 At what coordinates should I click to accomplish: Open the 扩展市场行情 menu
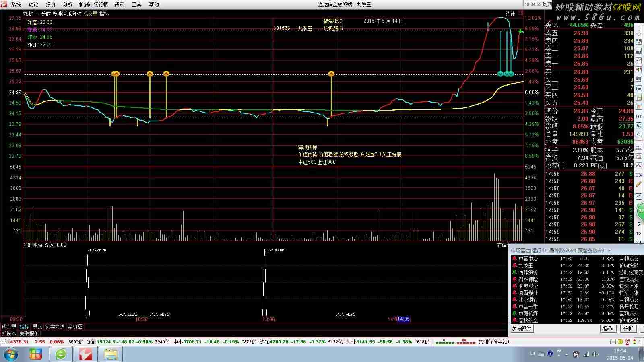(x=93, y=4)
